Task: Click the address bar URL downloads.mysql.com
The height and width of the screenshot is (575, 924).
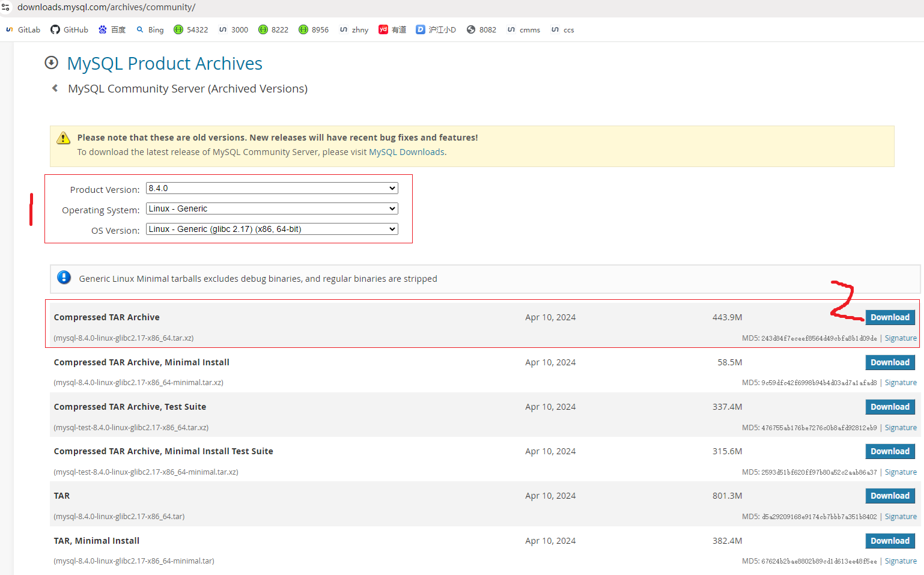Action: [x=106, y=7]
